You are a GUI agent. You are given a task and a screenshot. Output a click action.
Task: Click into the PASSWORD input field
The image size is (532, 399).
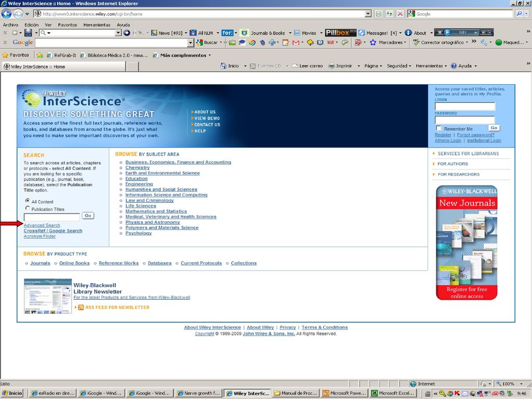(x=465, y=120)
